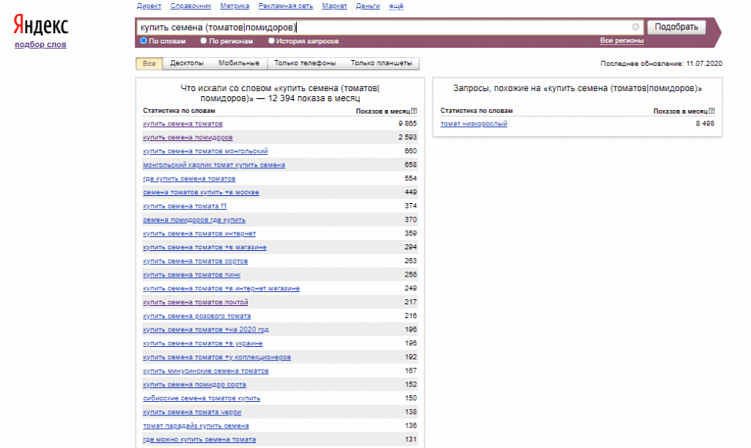
Task: Click left panel 'Статистика по словам' header
Action: pyautogui.click(x=179, y=111)
